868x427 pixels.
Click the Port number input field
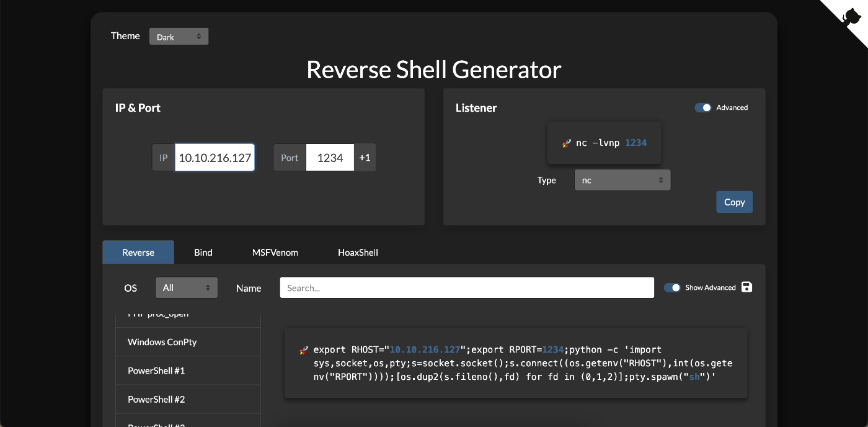pos(330,158)
